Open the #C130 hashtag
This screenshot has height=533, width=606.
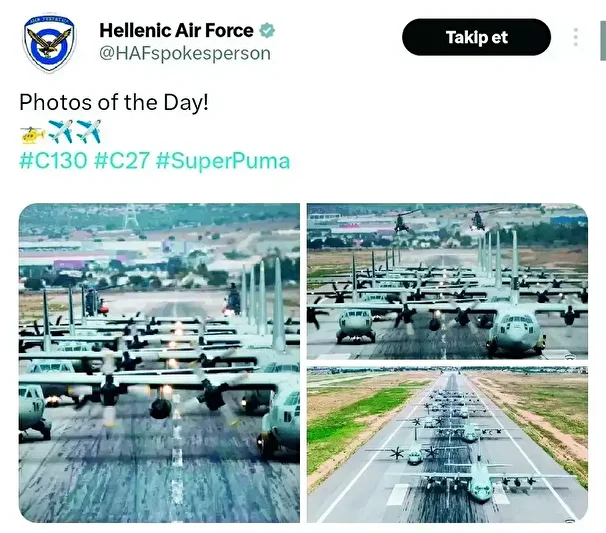click(x=53, y=160)
